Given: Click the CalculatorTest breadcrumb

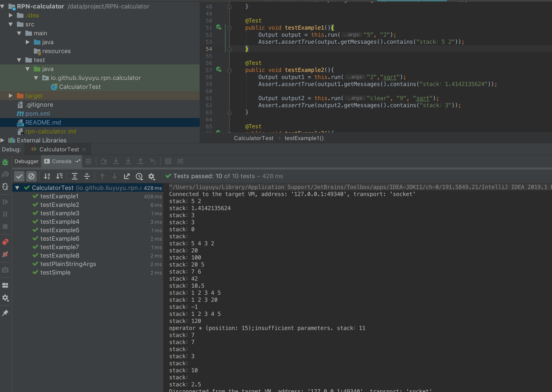Looking at the screenshot, I should pyautogui.click(x=253, y=138).
